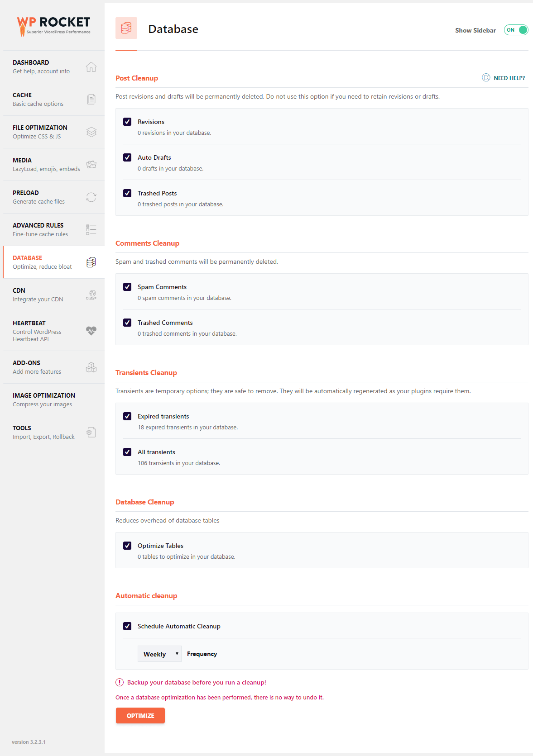Uncheck the Spam Comments checkbox

[x=127, y=287]
